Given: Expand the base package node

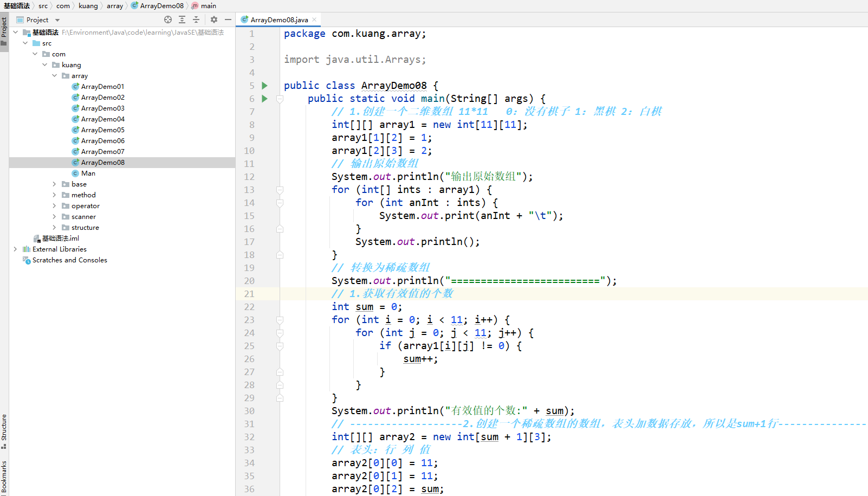Looking at the screenshot, I should tap(54, 184).
